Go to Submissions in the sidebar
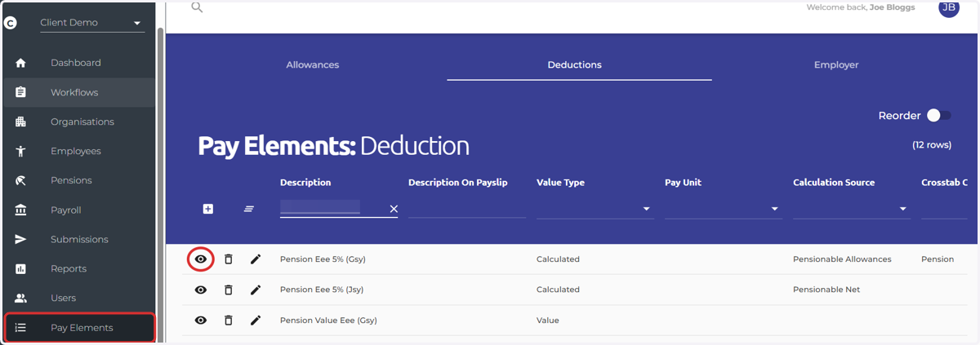The width and height of the screenshot is (980, 345). coord(79,239)
